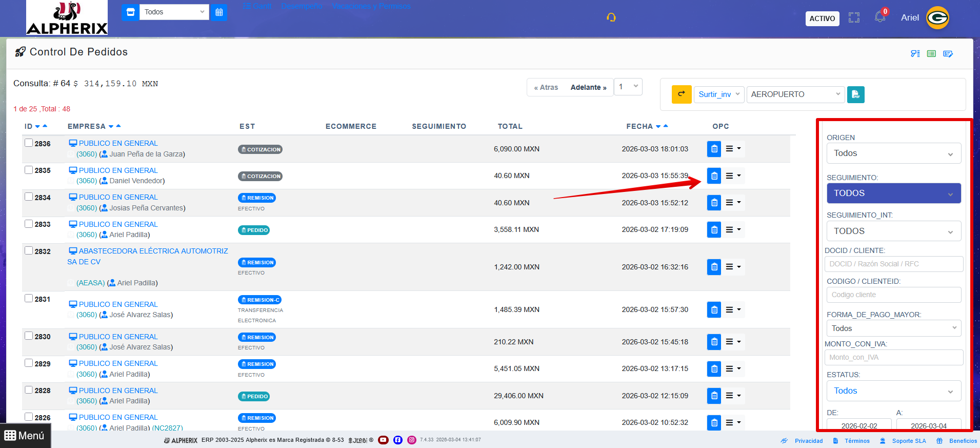Viewport: 980px width, 448px height.
Task: Go to Vacaciones y Permisos
Action: point(371,6)
